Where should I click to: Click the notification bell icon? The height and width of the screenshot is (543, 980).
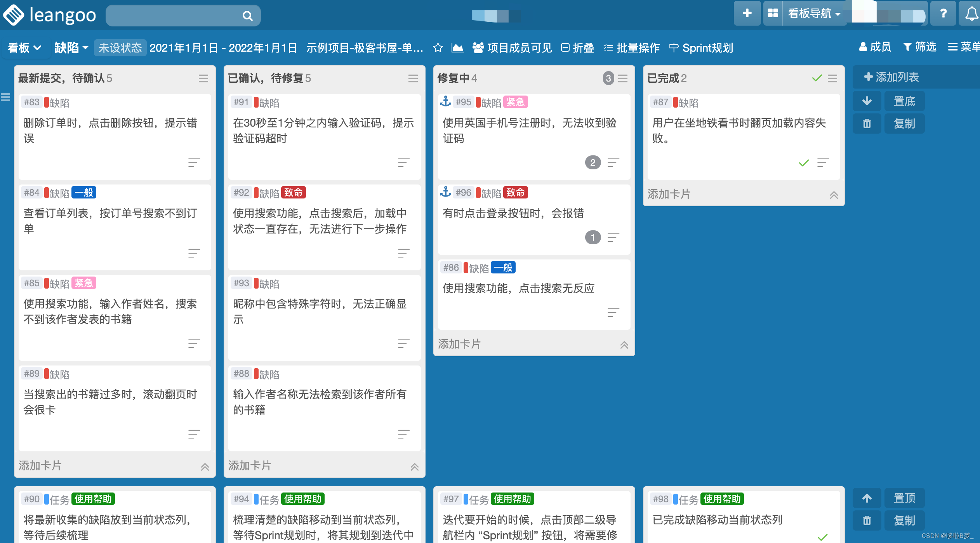pyautogui.click(x=971, y=14)
